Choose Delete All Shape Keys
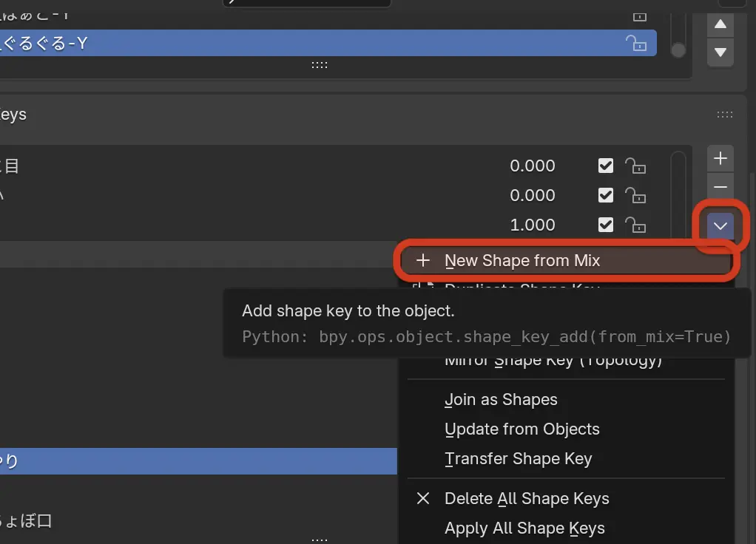This screenshot has height=544, width=756. click(567, 498)
